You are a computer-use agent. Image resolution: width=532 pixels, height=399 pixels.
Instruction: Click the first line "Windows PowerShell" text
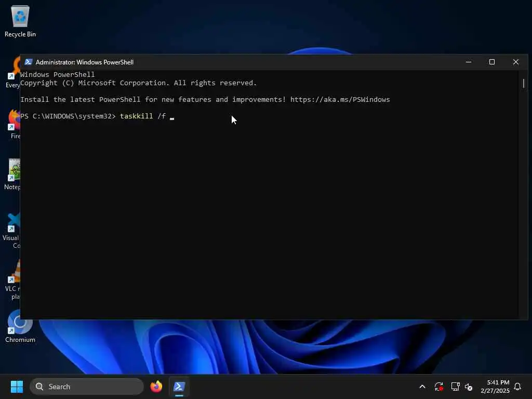click(57, 74)
